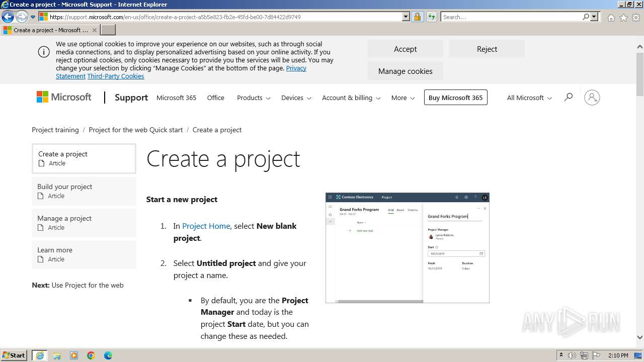Select 'Build your project' sidebar article

pyautogui.click(x=84, y=191)
